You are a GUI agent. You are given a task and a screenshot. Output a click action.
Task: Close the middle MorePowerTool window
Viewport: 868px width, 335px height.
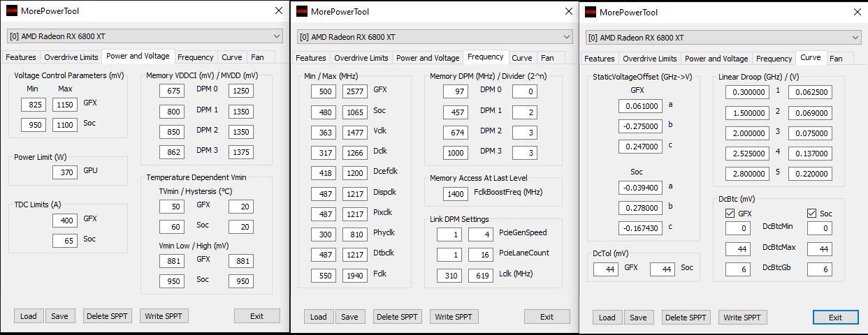(x=568, y=11)
